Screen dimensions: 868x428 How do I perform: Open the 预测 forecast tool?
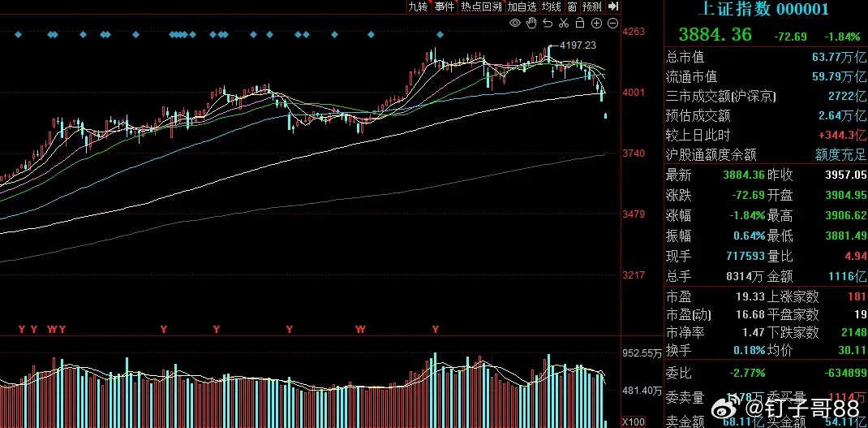tap(591, 6)
